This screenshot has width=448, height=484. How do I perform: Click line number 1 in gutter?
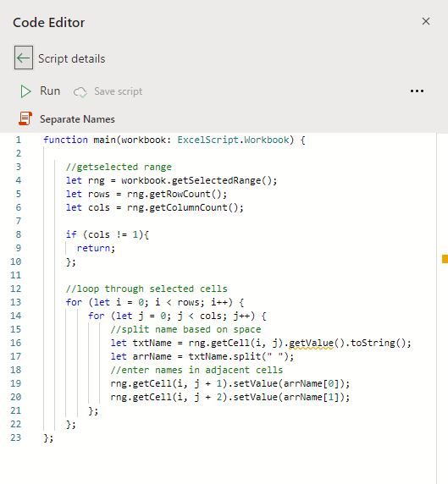(19, 140)
